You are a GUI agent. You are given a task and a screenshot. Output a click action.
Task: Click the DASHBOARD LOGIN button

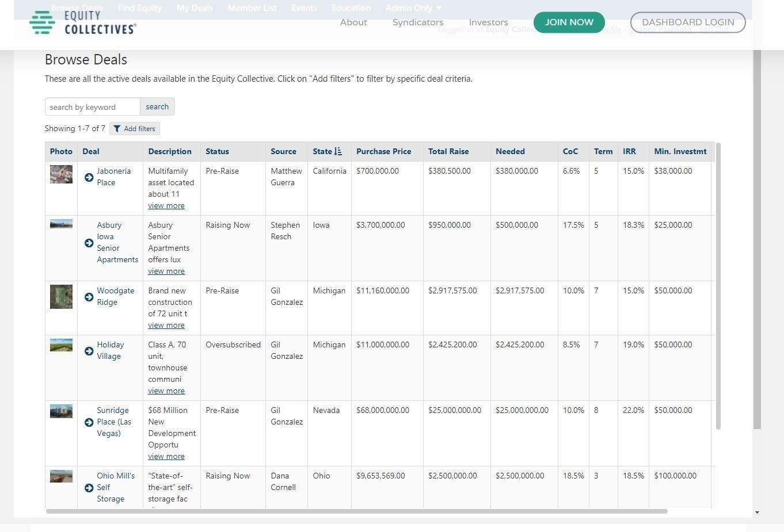point(688,22)
